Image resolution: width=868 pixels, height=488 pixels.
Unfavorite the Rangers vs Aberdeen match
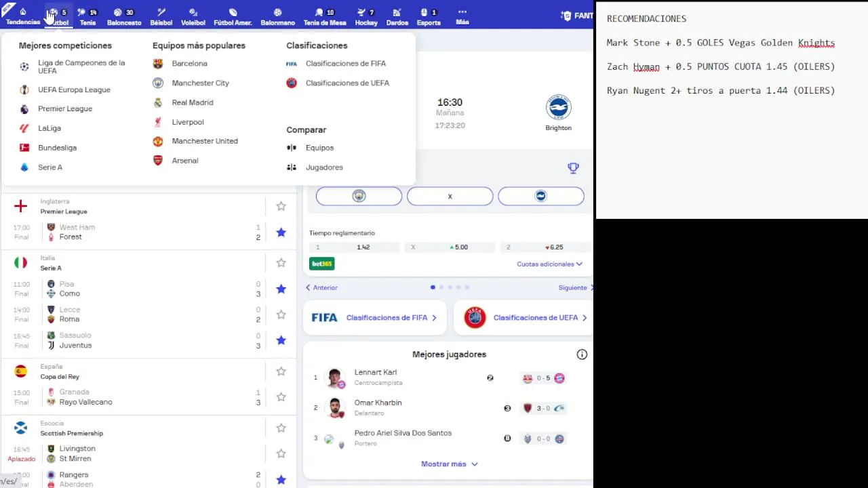pos(281,480)
